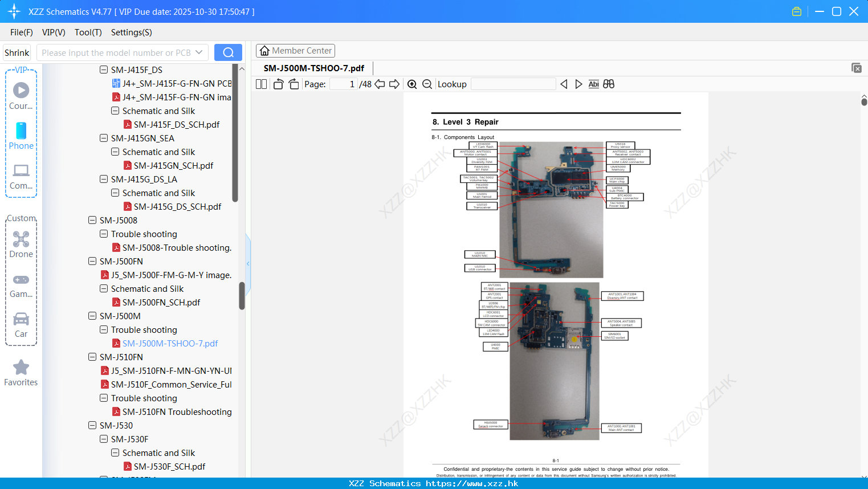This screenshot has height=489, width=868.
Task: Go to previous page arrow
Action: tap(380, 84)
